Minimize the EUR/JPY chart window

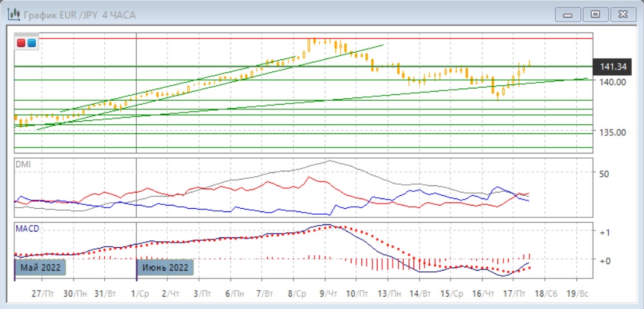(x=567, y=14)
